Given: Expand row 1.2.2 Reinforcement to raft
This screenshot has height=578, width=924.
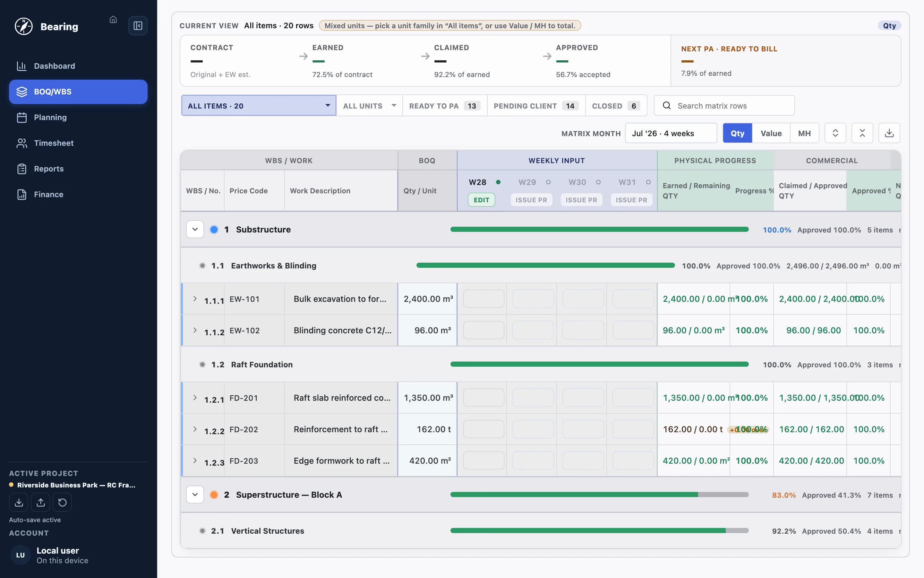Looking at the screenshot, I should click(195, 429).
